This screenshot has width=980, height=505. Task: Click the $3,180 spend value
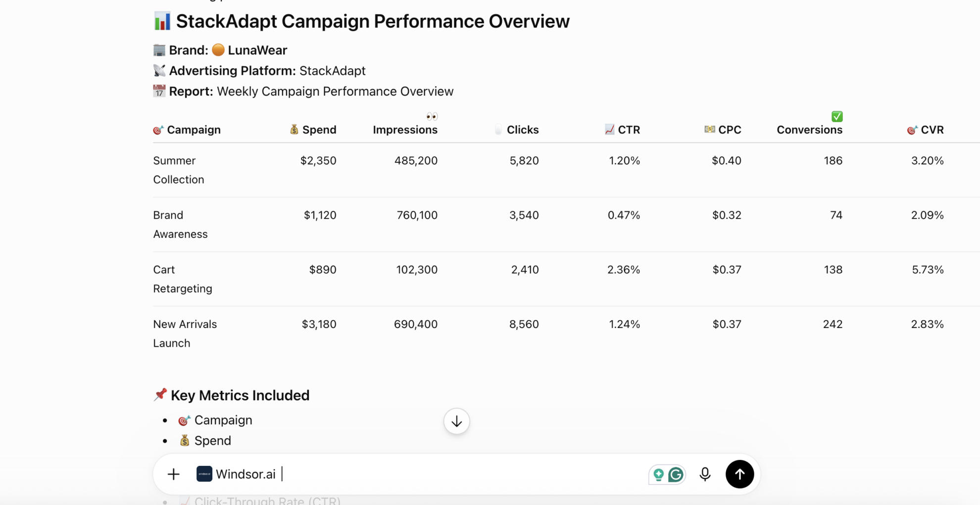(x=319, y=324)
